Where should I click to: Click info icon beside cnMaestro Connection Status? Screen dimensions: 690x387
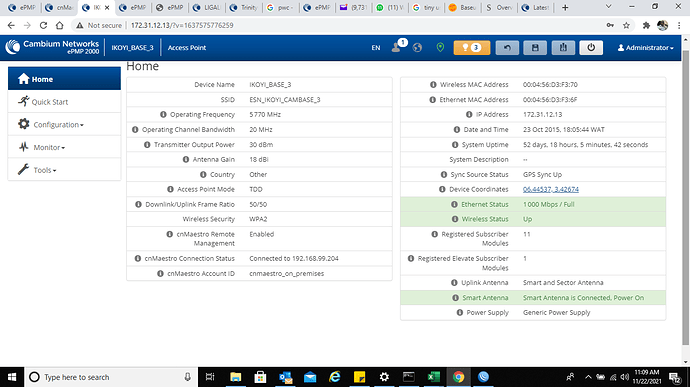pyautogui.click(x=138, y=258)
